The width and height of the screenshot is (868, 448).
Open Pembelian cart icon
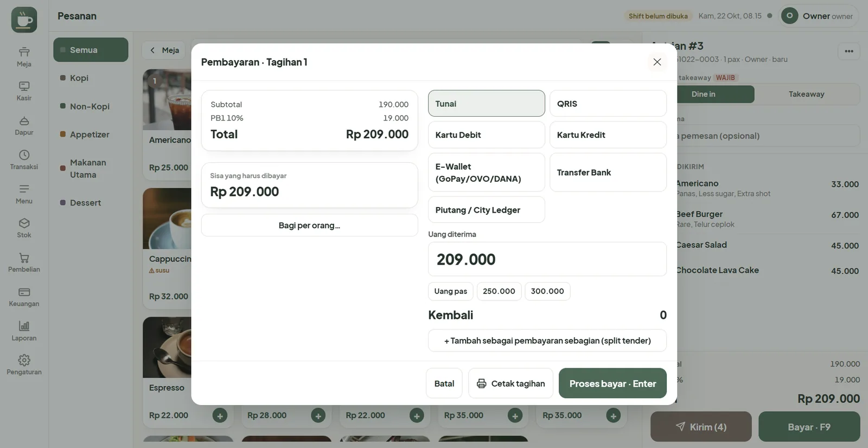24,263
